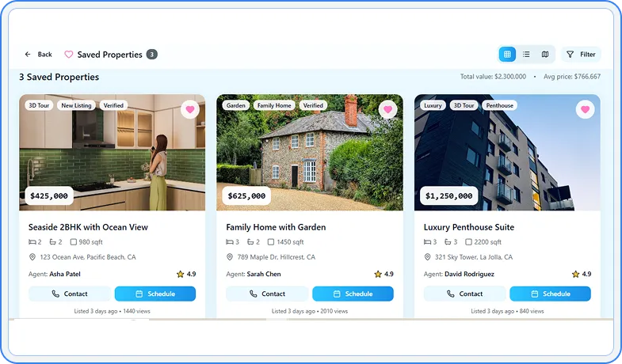Schedule tour of Luxury Penthouse Suite
This screenshot has height=364, width=622.
[x=550, y=294]
